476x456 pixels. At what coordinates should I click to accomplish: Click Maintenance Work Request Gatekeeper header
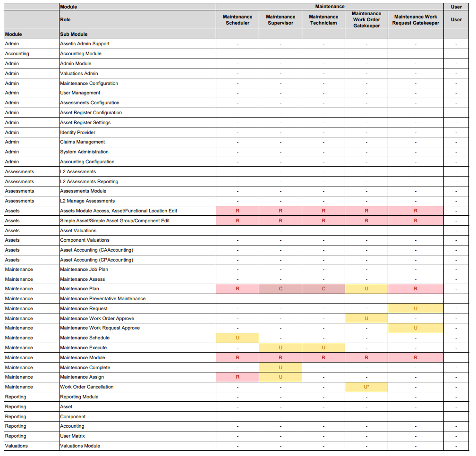[x=416, y=20]
